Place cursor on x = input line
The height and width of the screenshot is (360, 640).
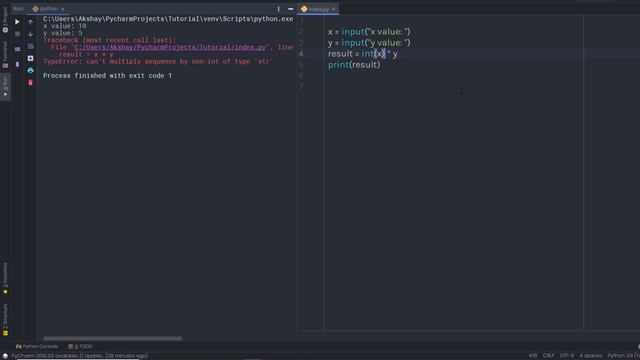pos(369,32)
